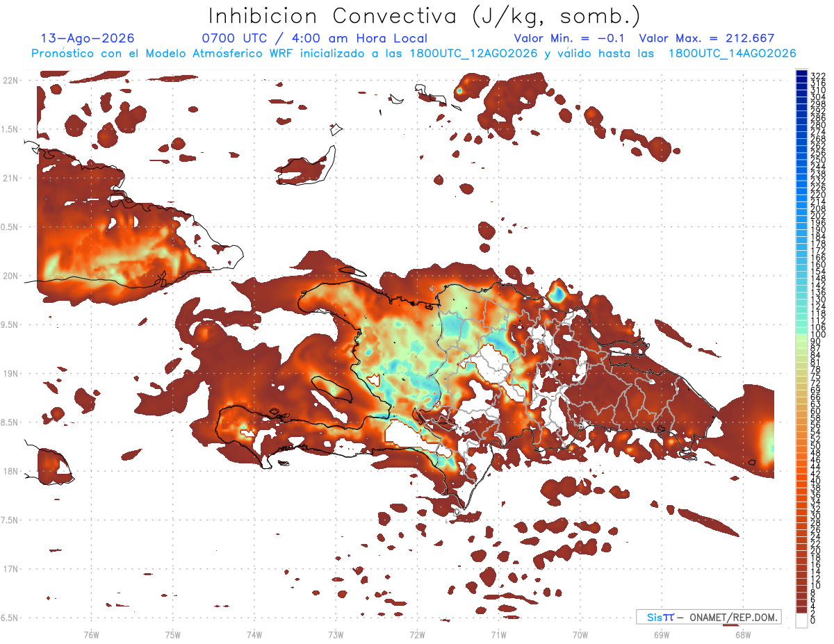Click the 40 value label on the color scale
This screenshot has width=834, height=644.
(x=816, y=481)
